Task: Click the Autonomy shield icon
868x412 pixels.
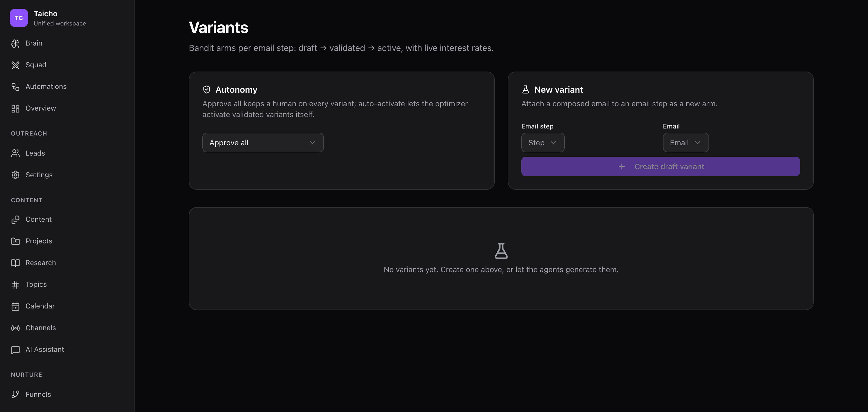Action: (x=206, y=89)
